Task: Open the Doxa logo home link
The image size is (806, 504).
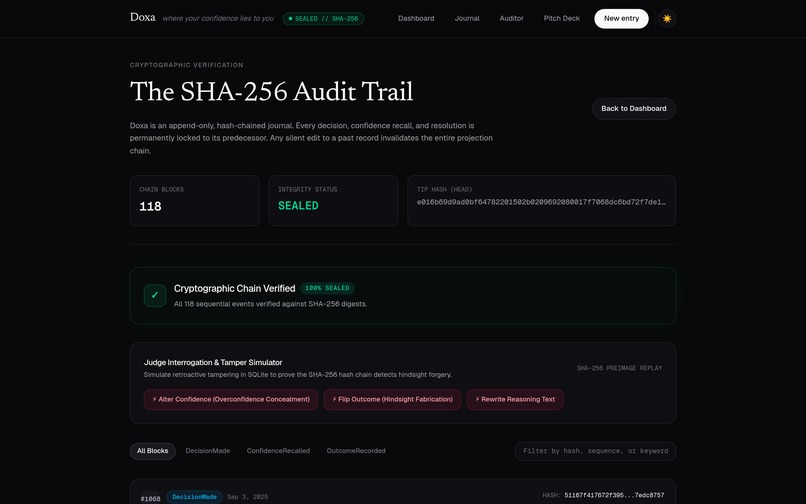Action: click(x=142, y=17)
